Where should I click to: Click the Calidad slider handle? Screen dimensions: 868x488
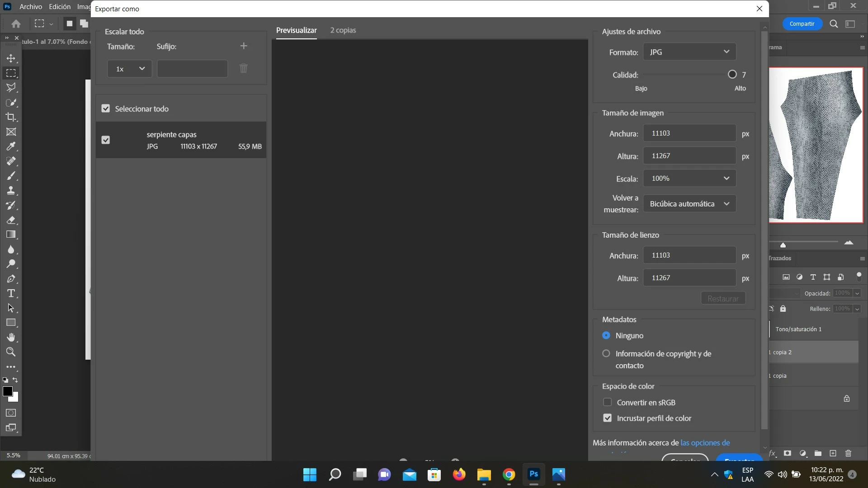coord(732,75)
